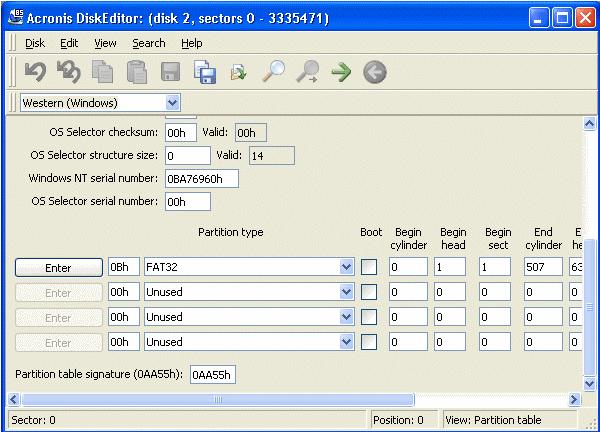
Task: Click the horizontal scrollbar thumb
Action: [218, 399]
